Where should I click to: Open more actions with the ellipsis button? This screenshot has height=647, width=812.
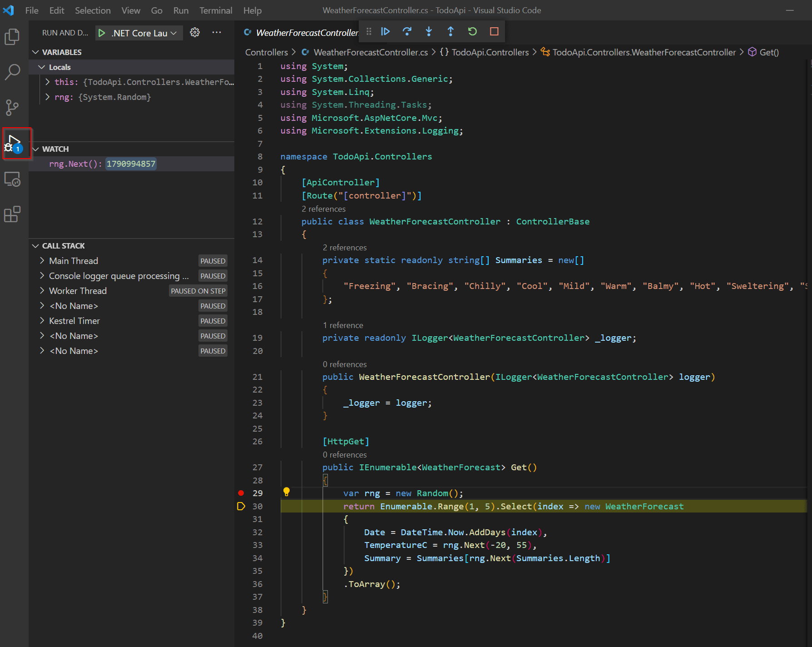(217, 32)
